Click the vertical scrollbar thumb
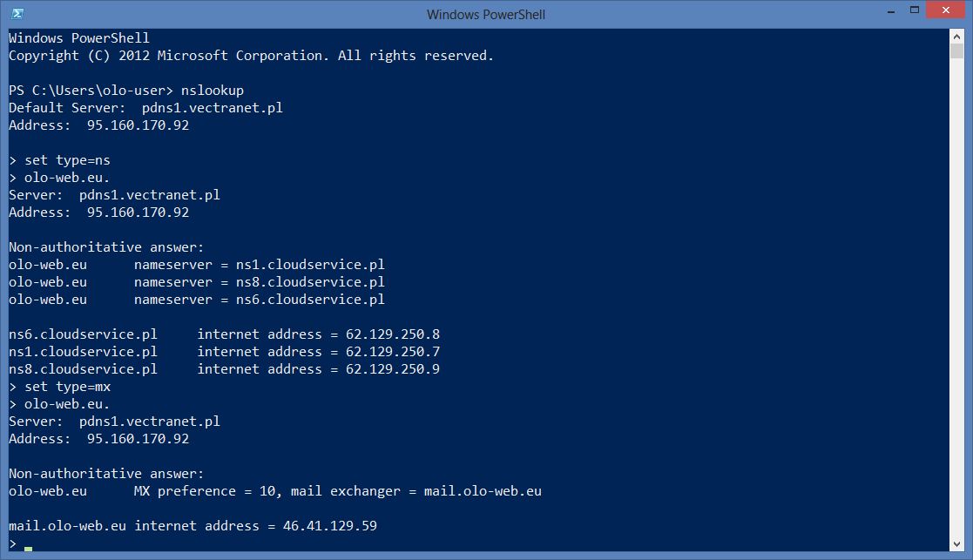973x560 pixels. pos(956,51)
